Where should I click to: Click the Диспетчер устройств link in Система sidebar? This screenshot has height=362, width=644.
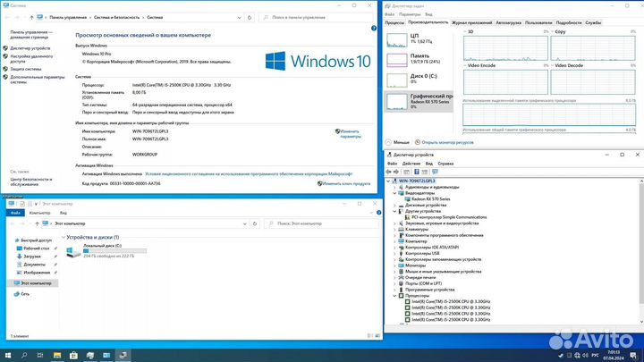(30, 48)
